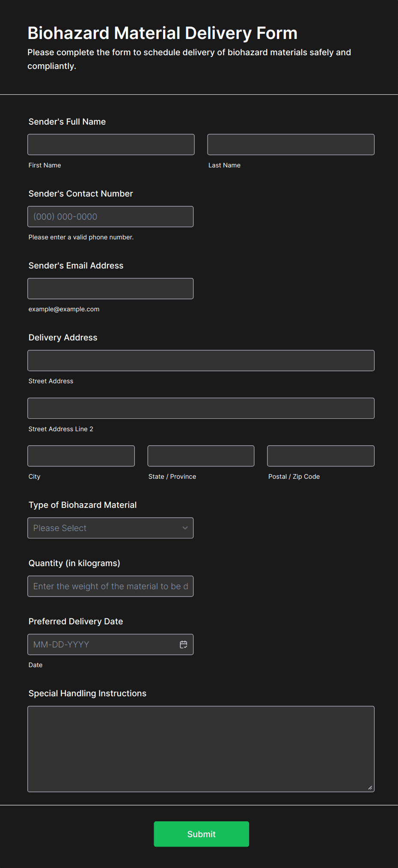Click the Delivery Address section label

click(63, 337)
